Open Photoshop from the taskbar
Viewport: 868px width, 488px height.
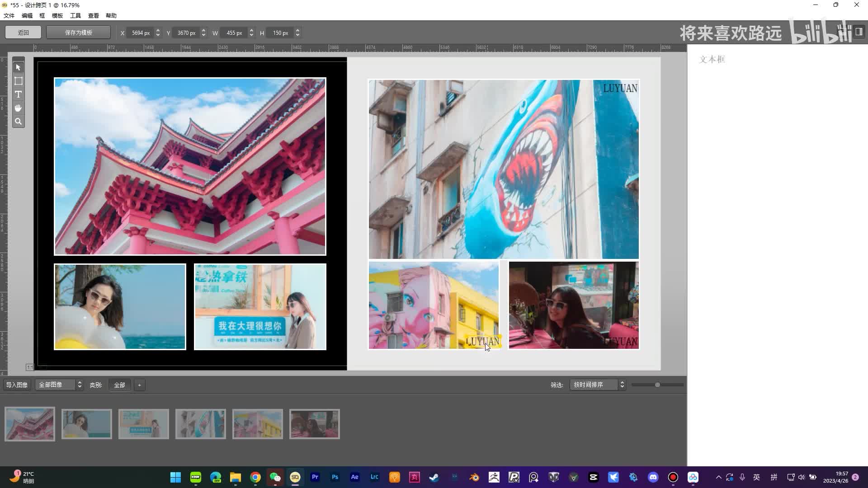335,477
